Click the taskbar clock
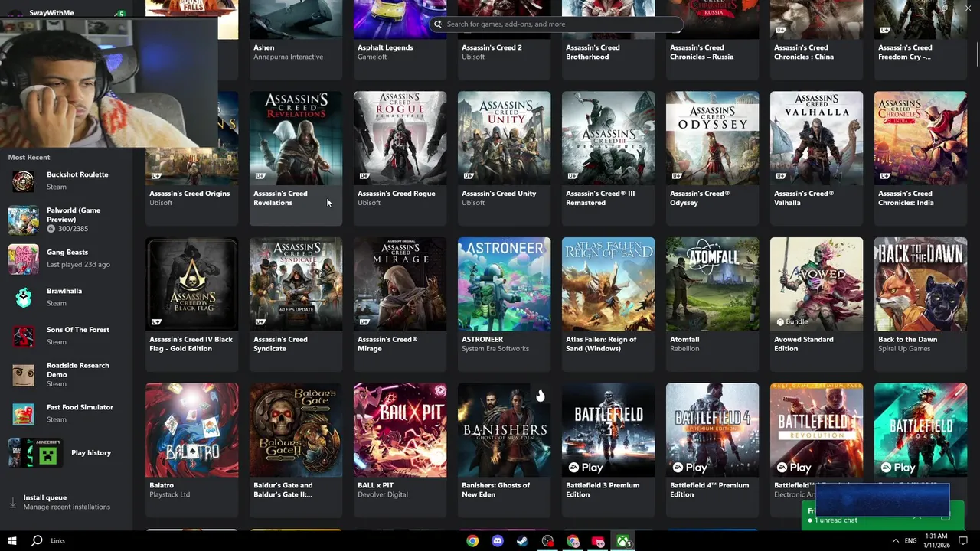980x551 pixels. click(936, 541)
